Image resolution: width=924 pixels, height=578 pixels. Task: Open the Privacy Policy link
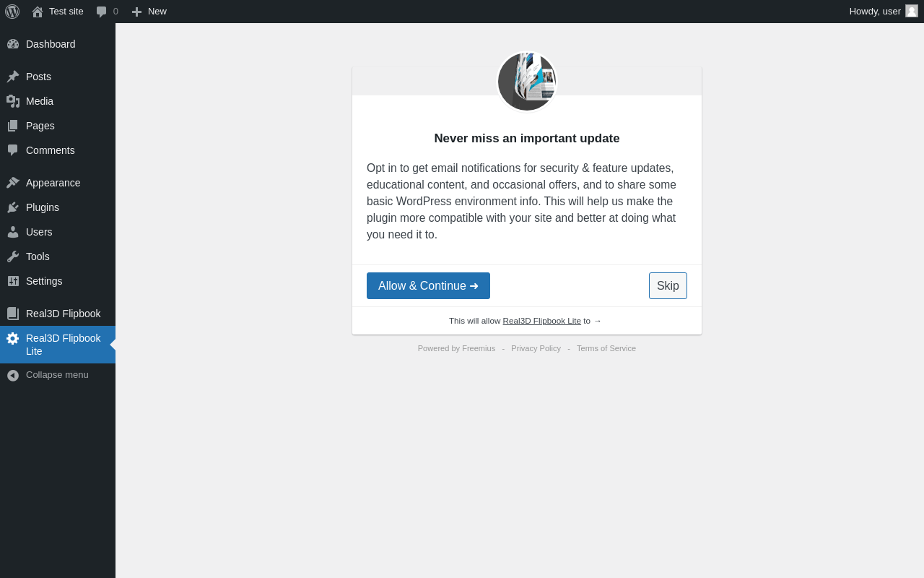(536, 348)
